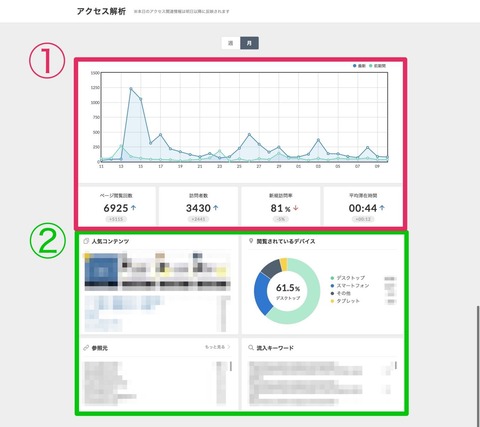Viewport: 480px width, 427px height.
Task: Click the ページ閲覧回数 card label
Action: point(116,196)
